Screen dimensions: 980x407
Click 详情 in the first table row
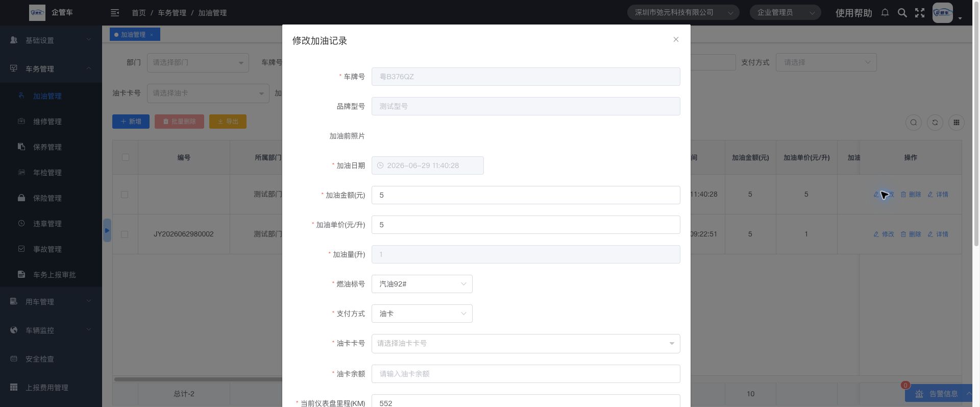pyautogui.click(x=938, y=195)
